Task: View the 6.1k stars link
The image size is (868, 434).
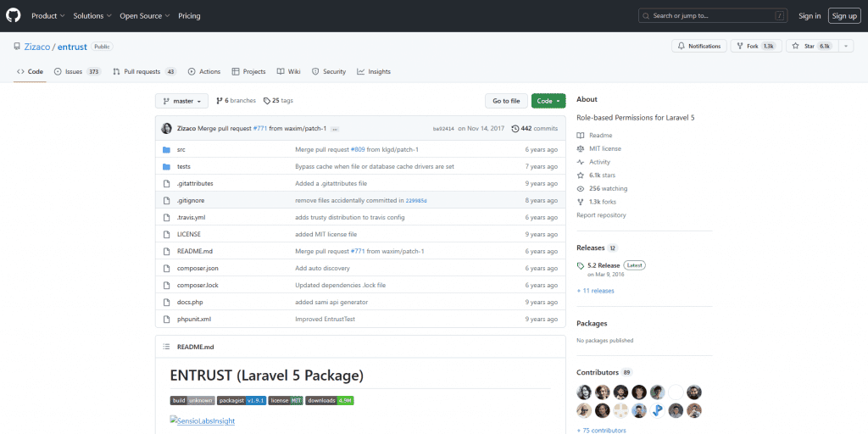Action: click(x=596, y=175)
